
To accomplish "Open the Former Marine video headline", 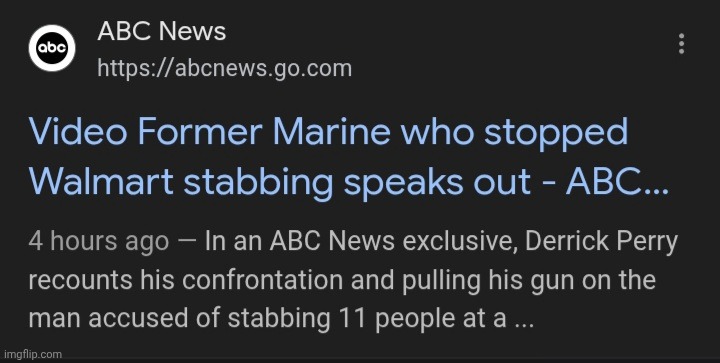I will click(349, 156).
